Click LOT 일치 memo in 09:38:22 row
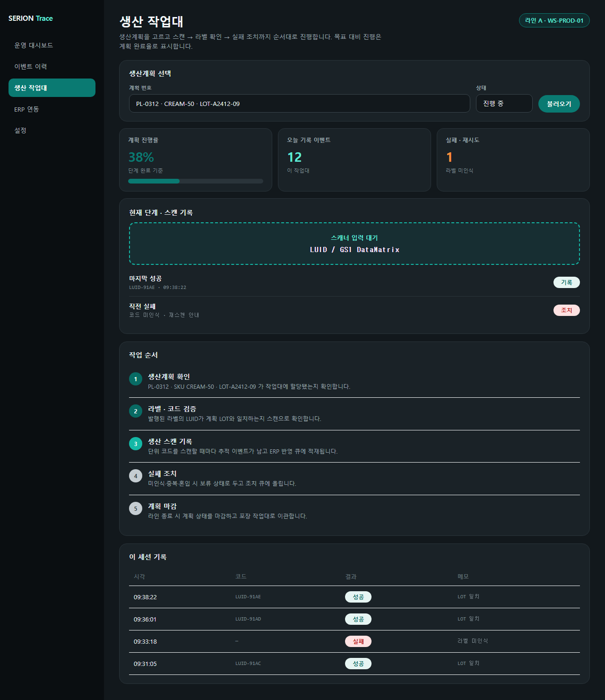 coord(468,596)
